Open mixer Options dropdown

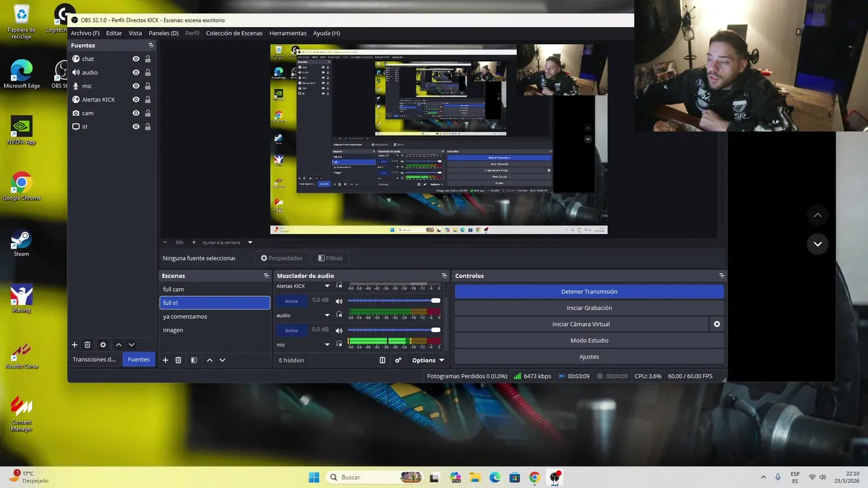tap(428, 360)
